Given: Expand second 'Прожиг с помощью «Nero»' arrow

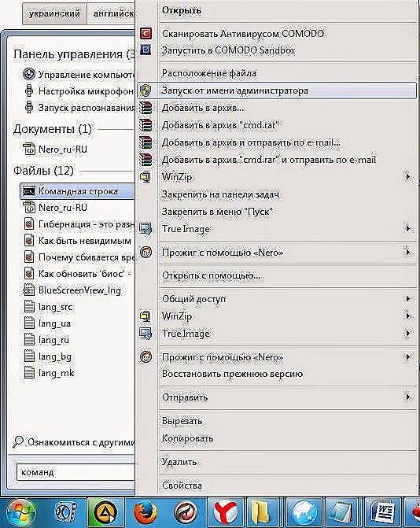Looking at the screenshot, I should pos(408,357).
